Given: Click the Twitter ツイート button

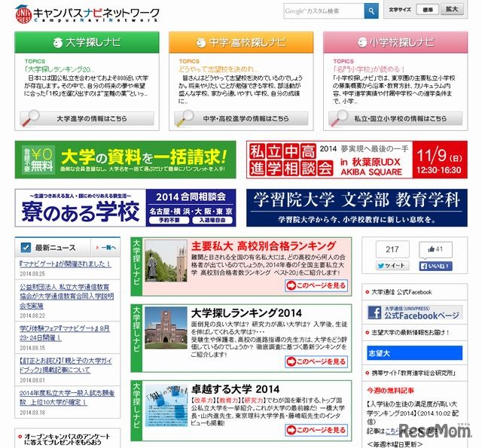Looking at the screenshot, I should (392, 266).
